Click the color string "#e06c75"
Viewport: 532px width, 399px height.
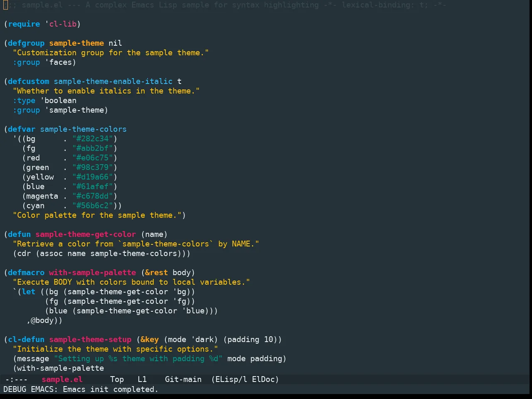[x=93, y=158]
